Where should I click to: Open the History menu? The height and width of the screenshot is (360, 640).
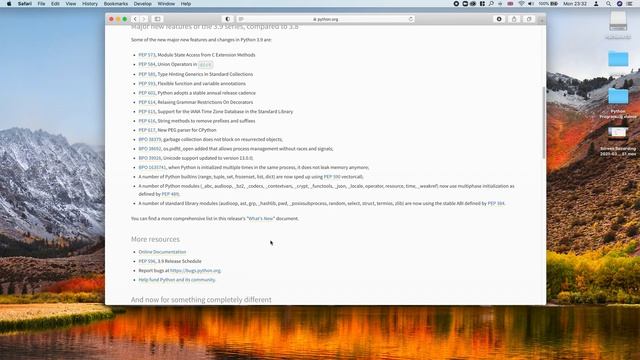[x=90, y=4]
